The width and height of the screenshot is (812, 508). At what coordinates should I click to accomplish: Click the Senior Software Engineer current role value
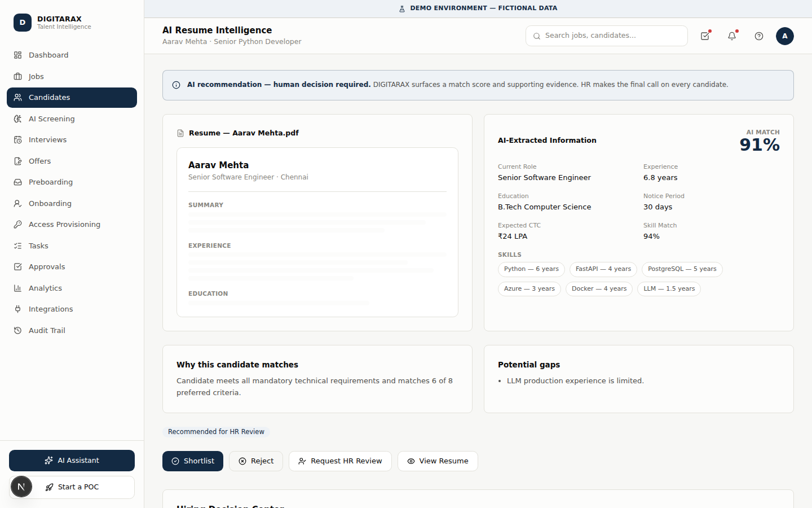coord(544,178)
